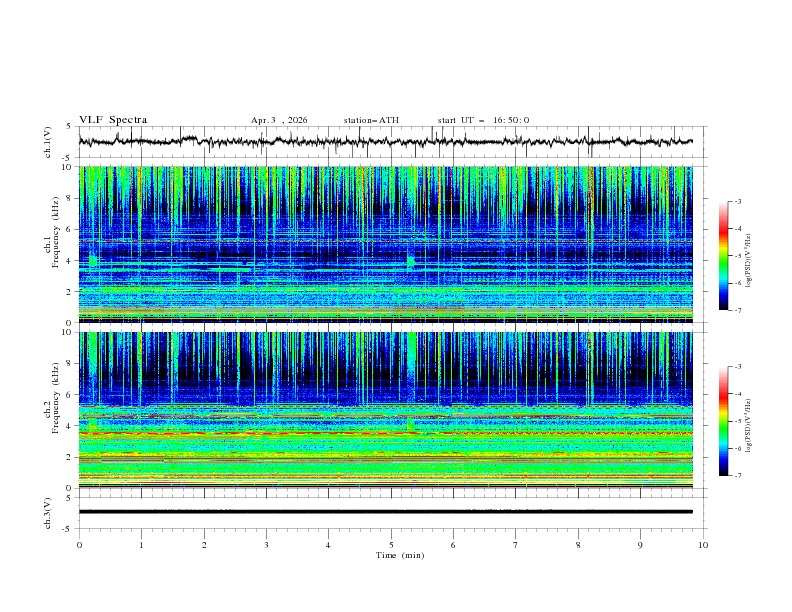Image resolution: width=792 pixels, height=612 pixels.
Task: Select the 2 minute tick on time axis
Action: (x=204, y=545)
